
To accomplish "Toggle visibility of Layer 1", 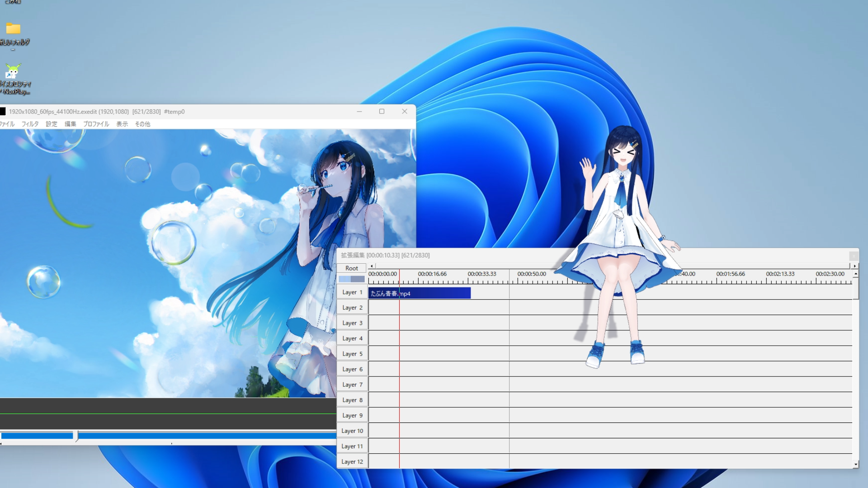I will (x=352, y=292).
